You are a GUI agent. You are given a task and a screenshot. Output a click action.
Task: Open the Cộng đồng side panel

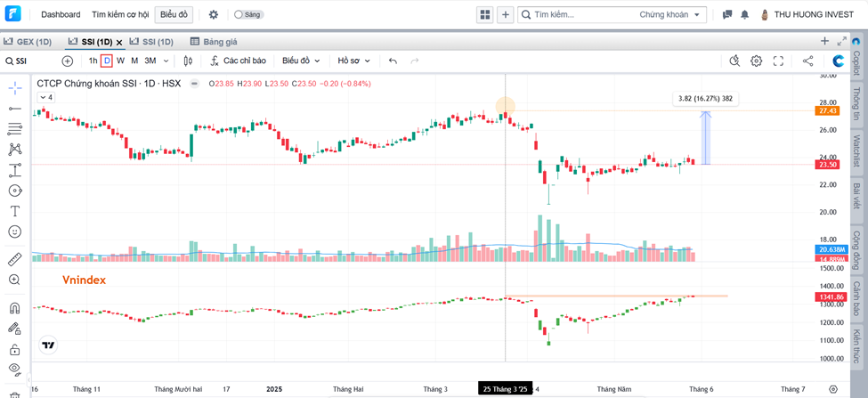click(856, 250)
